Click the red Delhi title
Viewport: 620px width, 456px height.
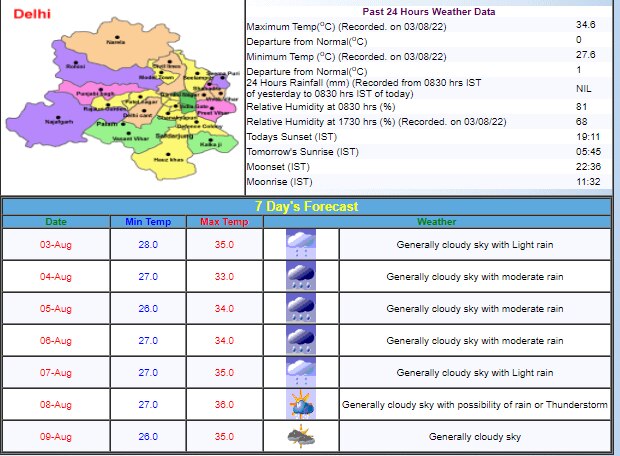pyautogui.click(x=32, y=14)
